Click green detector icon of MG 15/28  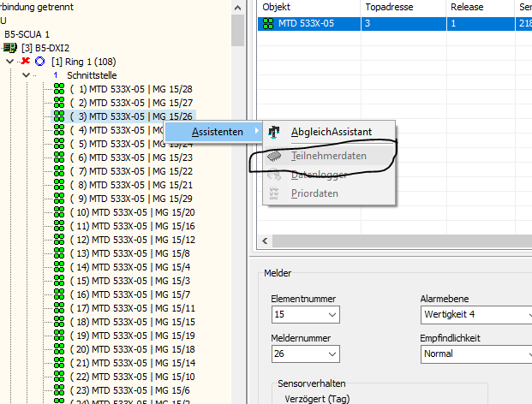[59, 89]
